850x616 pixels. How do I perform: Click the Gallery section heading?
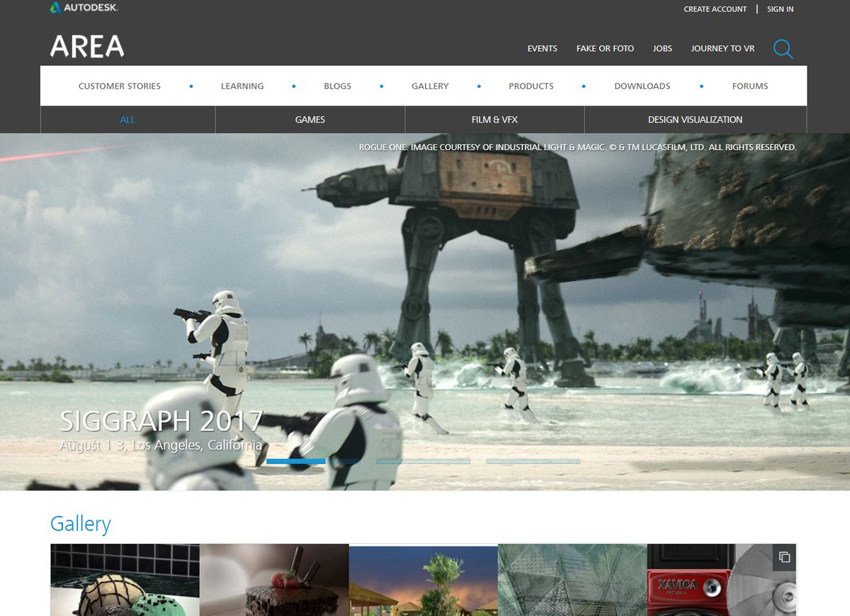[80, 525]
